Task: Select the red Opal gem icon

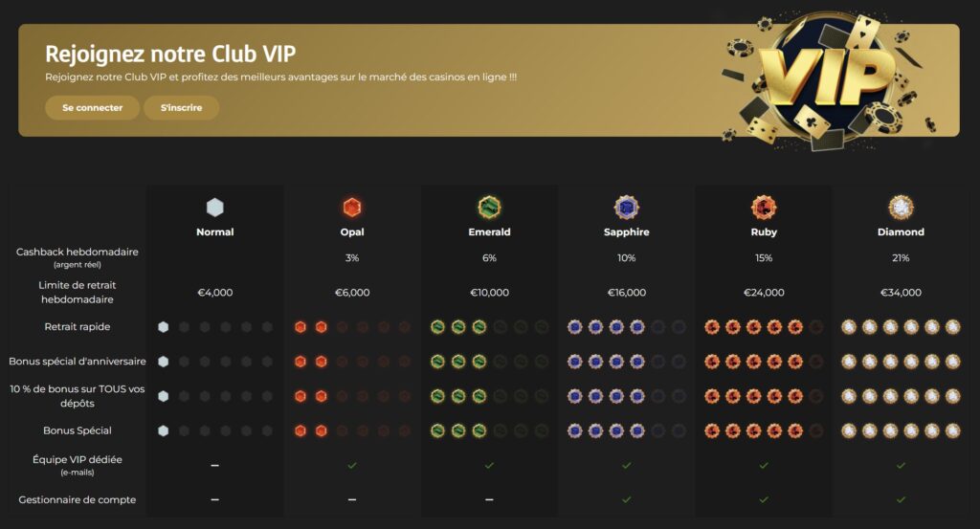Action: [352, 208]
